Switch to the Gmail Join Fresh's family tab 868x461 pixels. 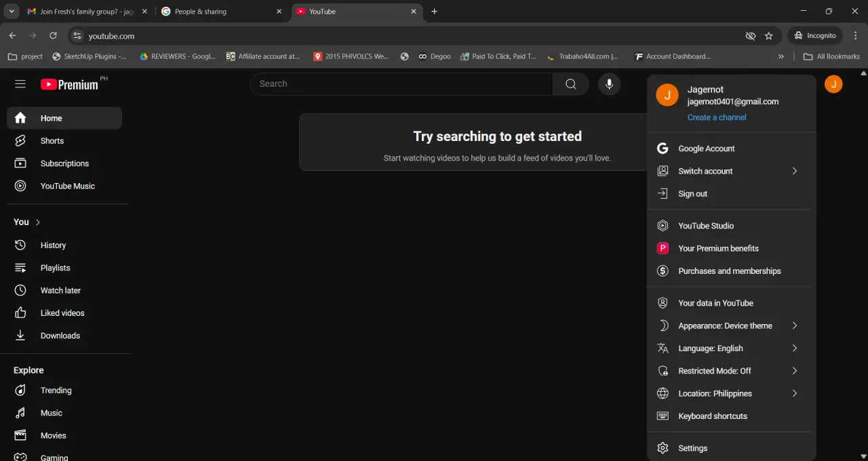tap(86, 12)
